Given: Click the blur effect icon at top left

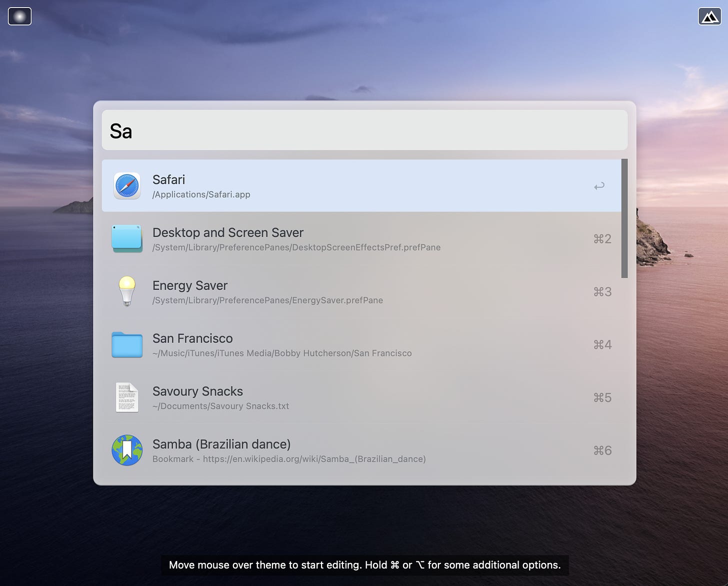Looking at the screenshot, I should pos(20,16).
